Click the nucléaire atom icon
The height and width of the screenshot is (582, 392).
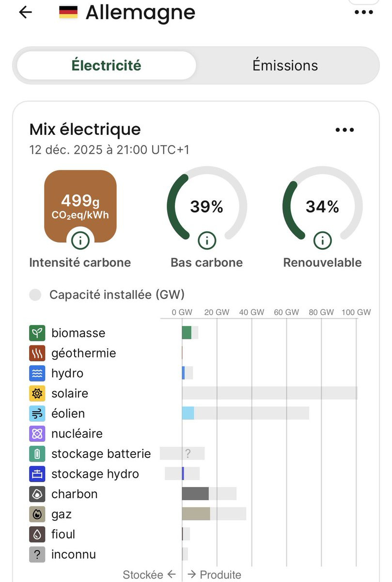tap(37, 434)
